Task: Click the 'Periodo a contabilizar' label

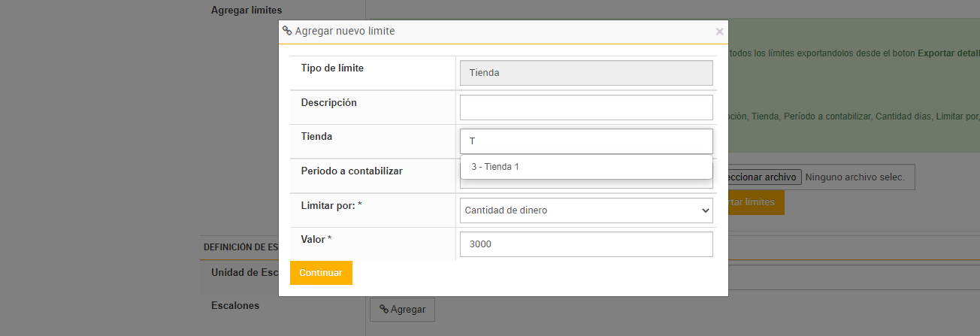Action: click(x=352, y=171)
